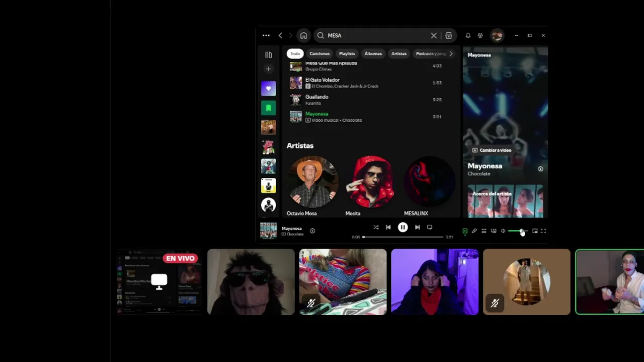
Task: Seek in the song progress bar
Action: (x=403, y=237)
